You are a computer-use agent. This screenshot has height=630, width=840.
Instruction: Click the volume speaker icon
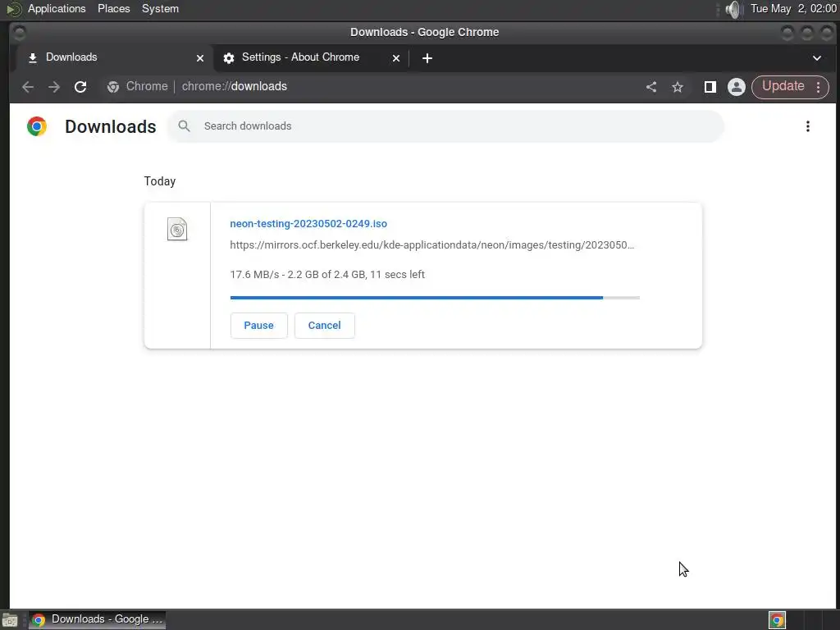[x=733, y=9]
